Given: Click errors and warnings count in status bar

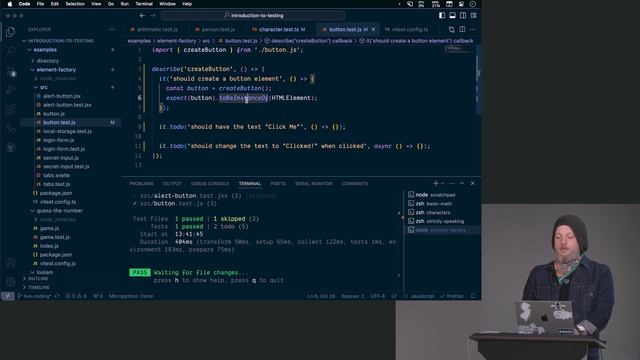Looking at the screenshot, I should [76, 296].
